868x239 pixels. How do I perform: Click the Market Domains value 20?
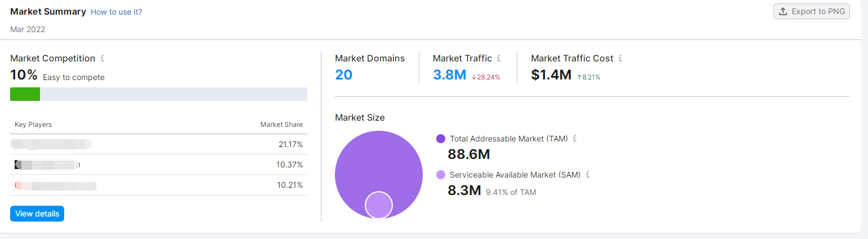pyautogui.click(x=343, y=74)
